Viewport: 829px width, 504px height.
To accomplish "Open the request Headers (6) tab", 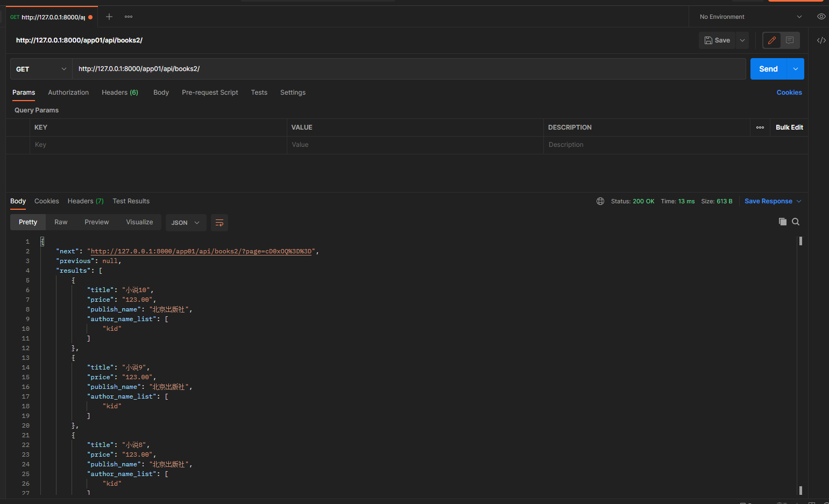I will (120, 93).
